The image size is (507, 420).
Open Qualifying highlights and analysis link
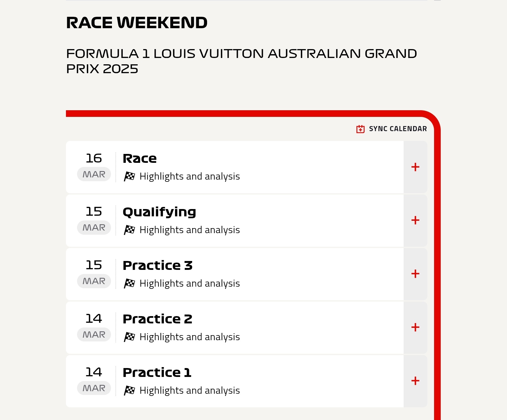tap(190, 230)
